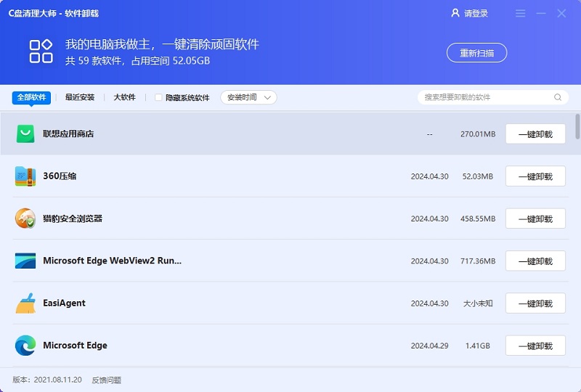Minimize the C盘清理大师 window
This screenshot has width=581, height=392.
pos(541,13)
